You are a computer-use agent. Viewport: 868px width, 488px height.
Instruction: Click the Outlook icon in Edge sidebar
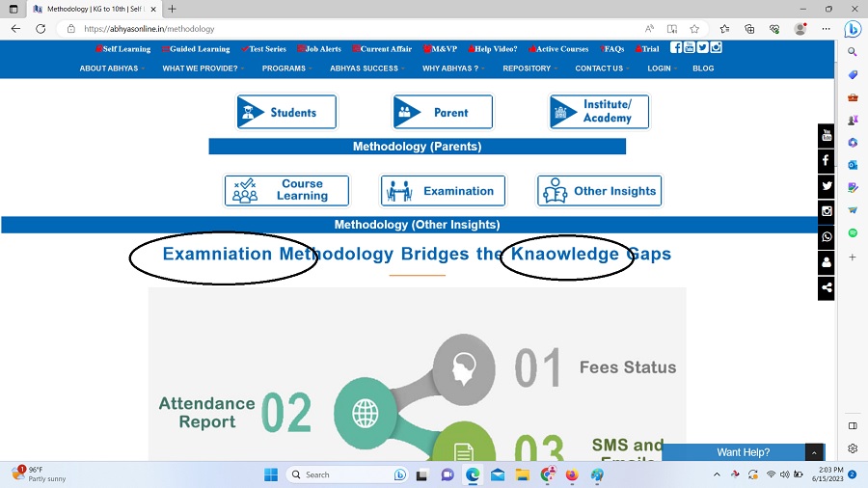click(x=853, y=165)
